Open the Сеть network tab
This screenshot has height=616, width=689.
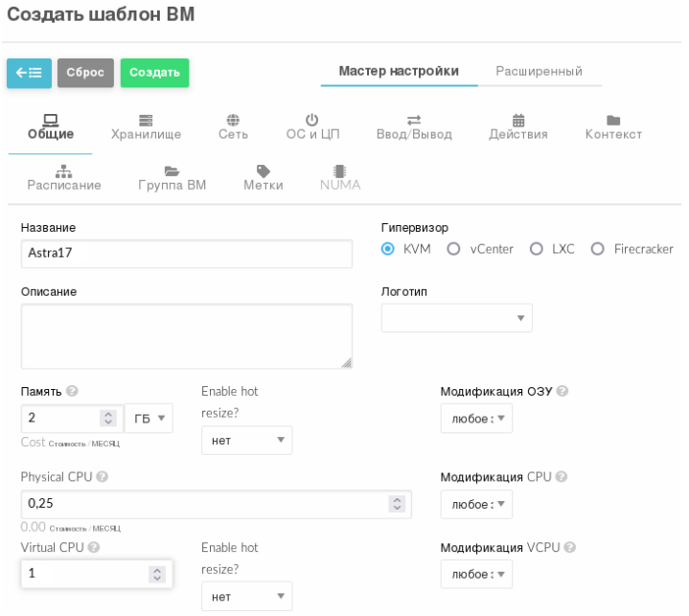(x=233, y=127)
